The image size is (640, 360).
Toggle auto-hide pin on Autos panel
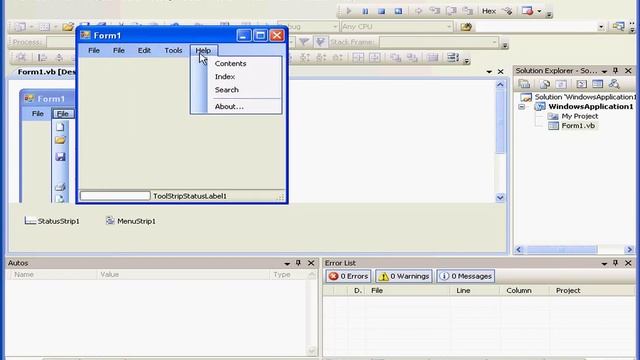click(x=298, y=263)
